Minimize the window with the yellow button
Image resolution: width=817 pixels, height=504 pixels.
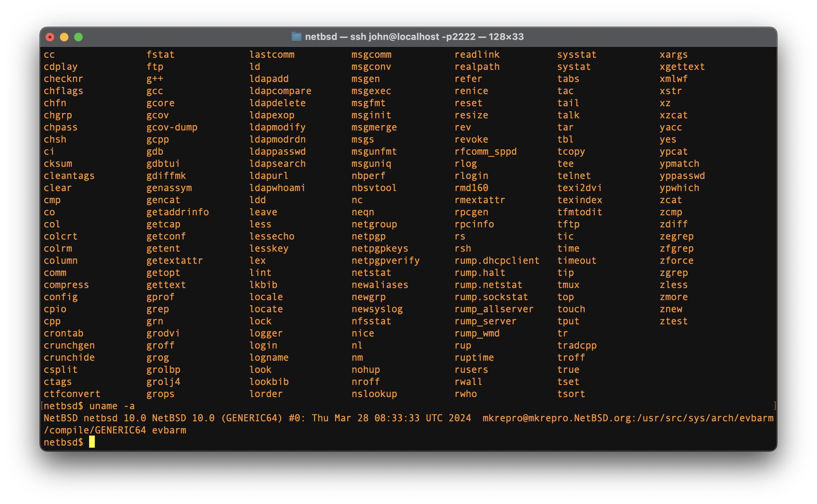(64, 37)
